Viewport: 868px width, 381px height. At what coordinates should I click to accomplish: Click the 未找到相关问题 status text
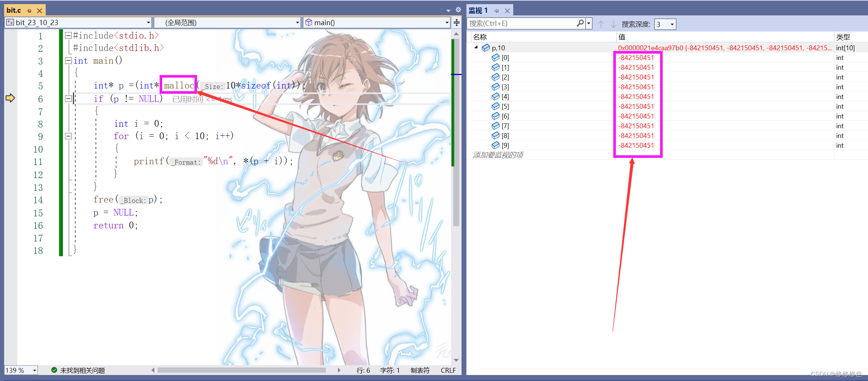(x=82, y=370)
